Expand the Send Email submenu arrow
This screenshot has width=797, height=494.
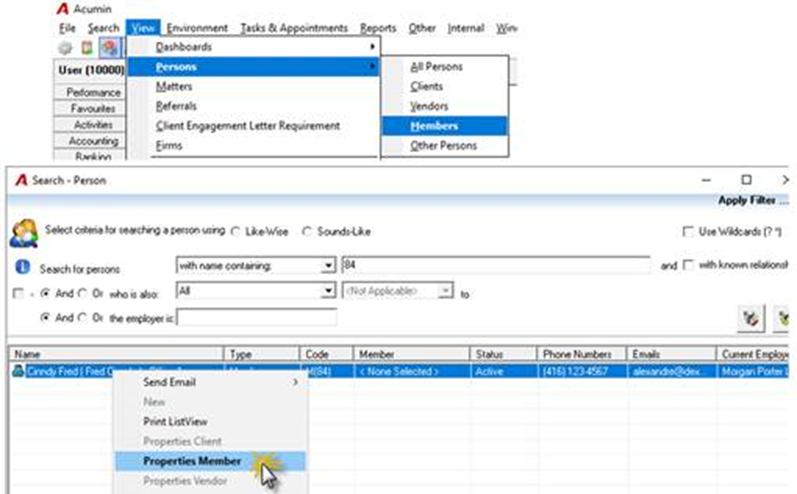click(x=295, y=382)
